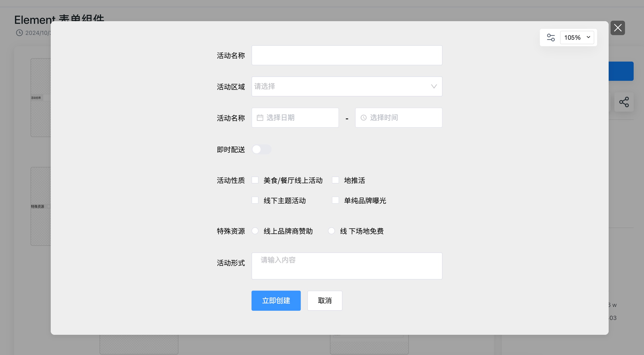Screen dimensions: 644x355
Task: Click the calendar icon in the date field
Action: pyautogui.click(x=260, y=118)
